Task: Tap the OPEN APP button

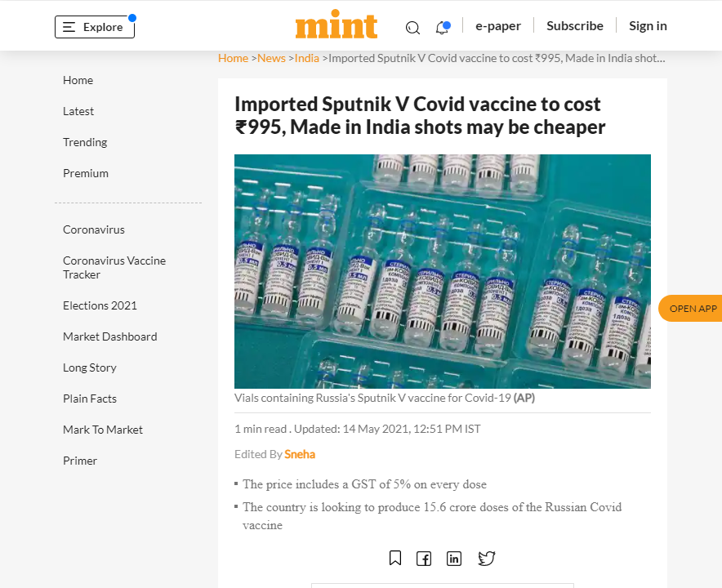Action: point(693,308)
